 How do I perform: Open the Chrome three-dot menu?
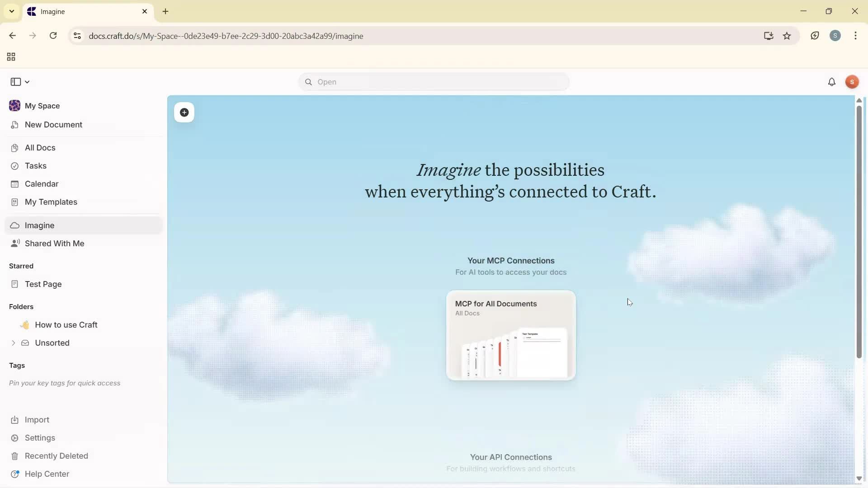[x=856, y=36]
